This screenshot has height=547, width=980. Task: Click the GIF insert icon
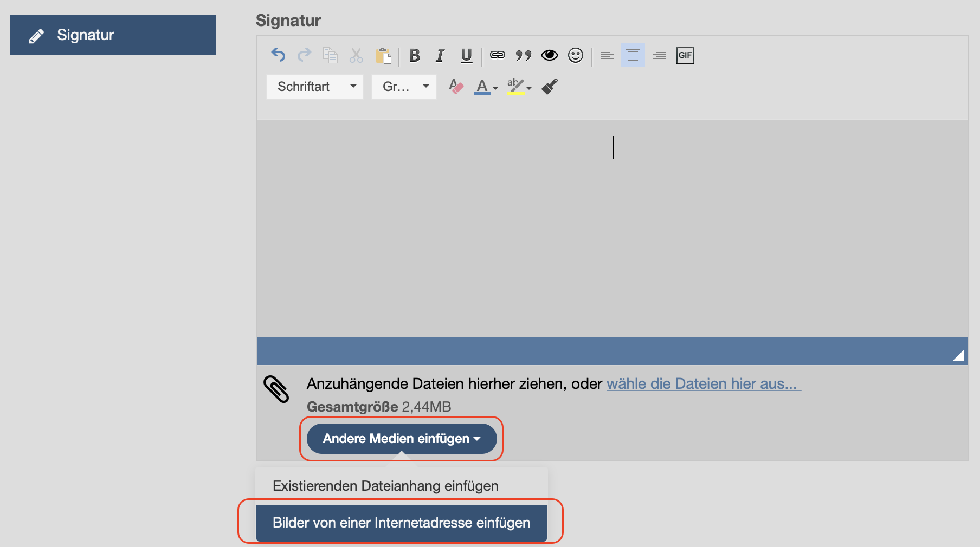[685, 55]
